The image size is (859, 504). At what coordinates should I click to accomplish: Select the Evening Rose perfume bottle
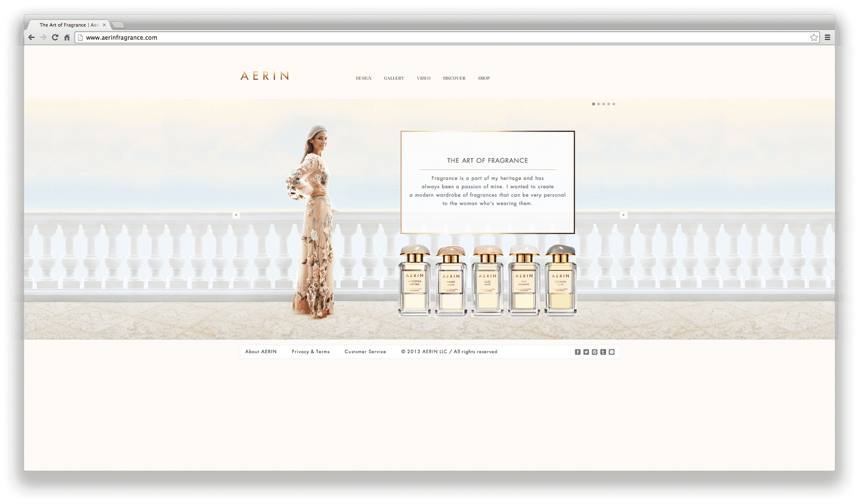(560, 280)
